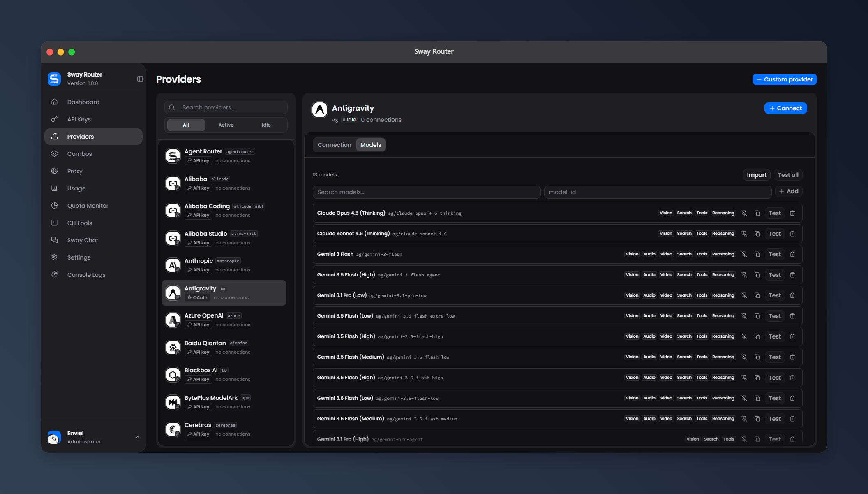Test the Gemini 3.5 Flash (Low) model

[775, 316]
